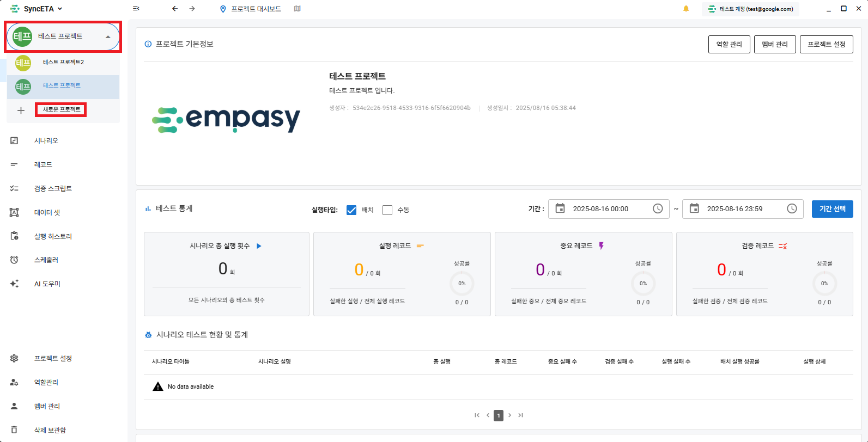Viewport: 868px width, 442px height.
Task: Click the 멤버 관리 button at top
Action: tap(775, 44)
